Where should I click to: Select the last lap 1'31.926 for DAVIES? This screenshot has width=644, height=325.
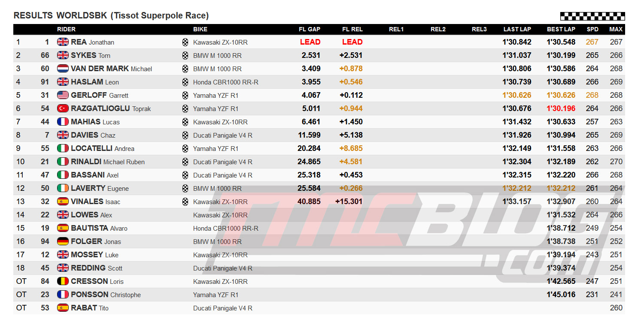tap(517, 135)
